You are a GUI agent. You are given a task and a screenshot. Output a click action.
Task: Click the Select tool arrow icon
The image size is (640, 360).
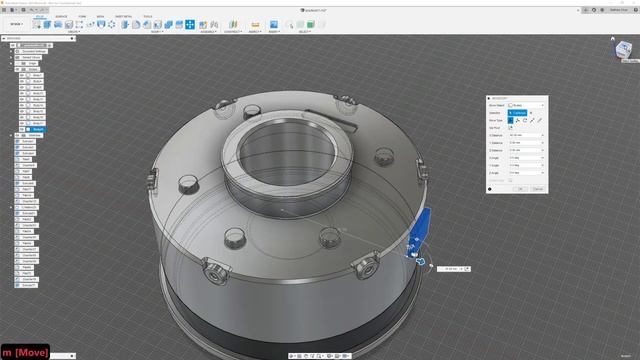pyautogui.click(x=289, y=24)
